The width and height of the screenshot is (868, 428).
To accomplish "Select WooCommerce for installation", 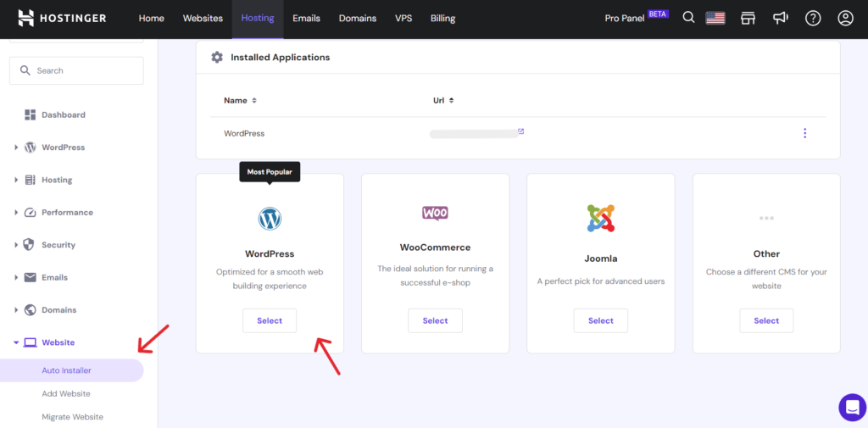I will 435,320.
